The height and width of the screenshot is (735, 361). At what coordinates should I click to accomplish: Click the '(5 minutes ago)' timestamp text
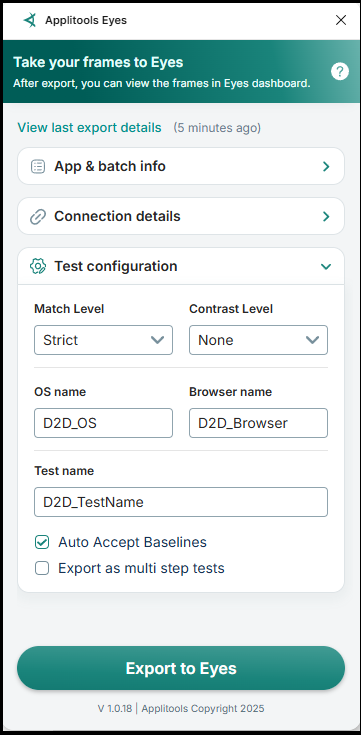tap(217, 128)
